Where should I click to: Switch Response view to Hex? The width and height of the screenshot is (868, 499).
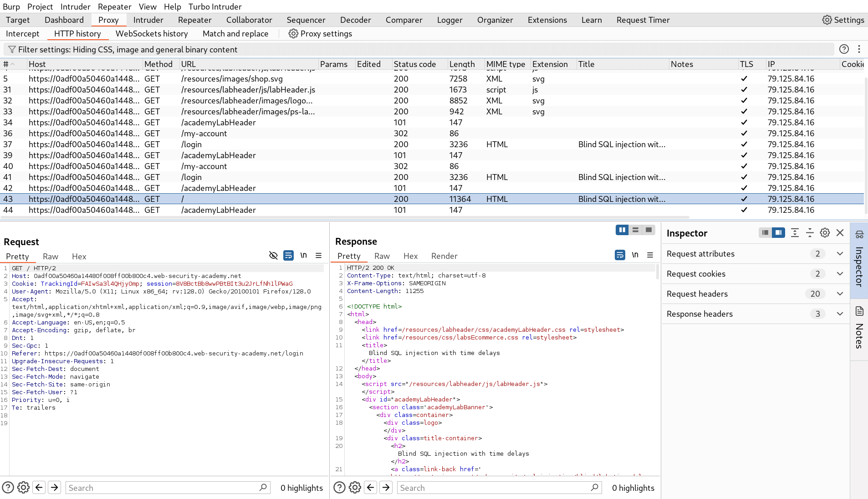pos(410,256)
